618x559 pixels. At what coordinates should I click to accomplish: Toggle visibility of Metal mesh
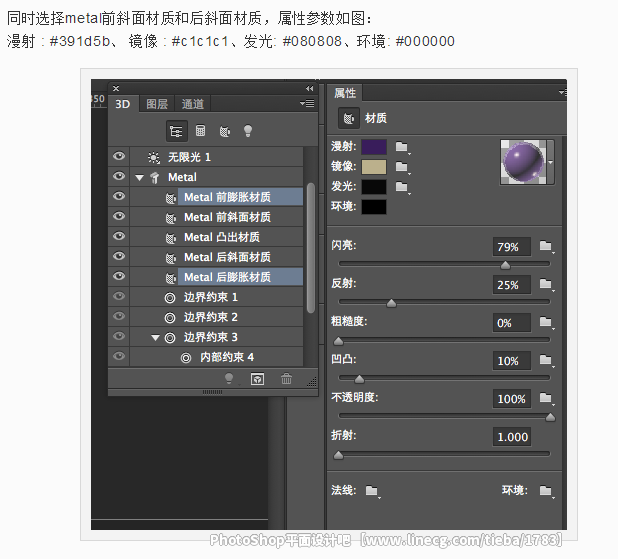(x=119, y=176)
